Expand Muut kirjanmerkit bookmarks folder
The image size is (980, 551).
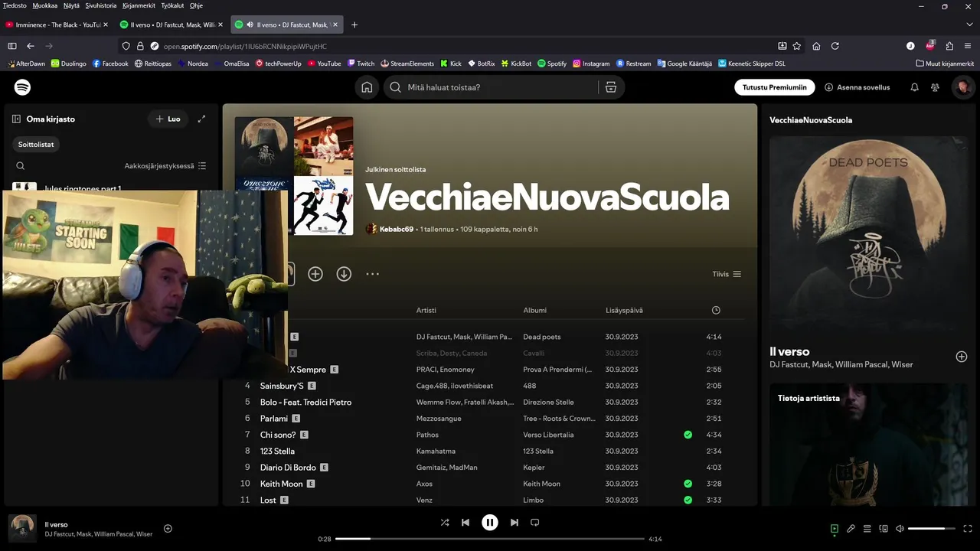tap(945, 64)
